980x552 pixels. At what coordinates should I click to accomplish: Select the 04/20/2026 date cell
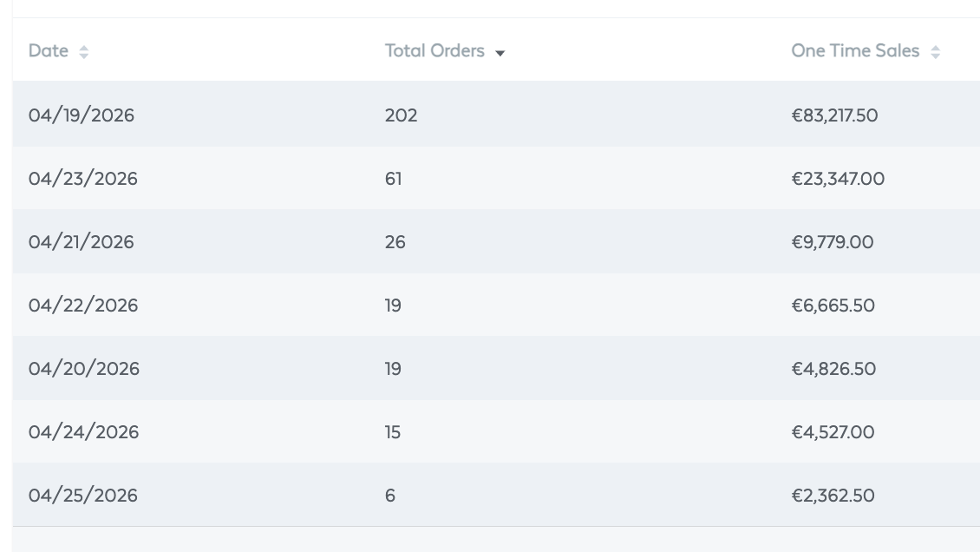[84, 368]
